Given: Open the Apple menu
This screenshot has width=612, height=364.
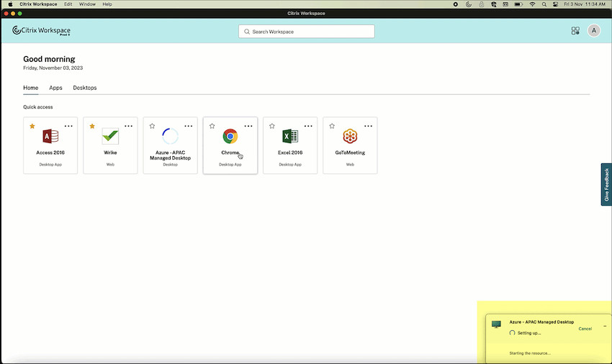Looking at the screenshot, I should click(11, 4).
